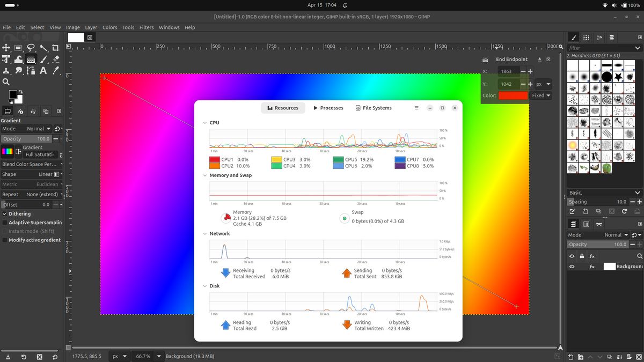The image size is (644, 362).
Task: Select the Text tool in toolbox
Action: tap(43, 70)
